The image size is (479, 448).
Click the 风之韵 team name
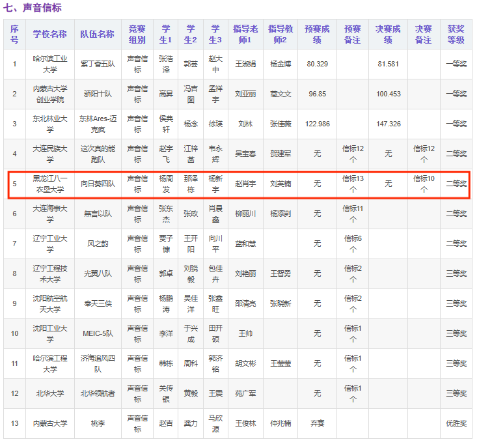pos(98,244)
